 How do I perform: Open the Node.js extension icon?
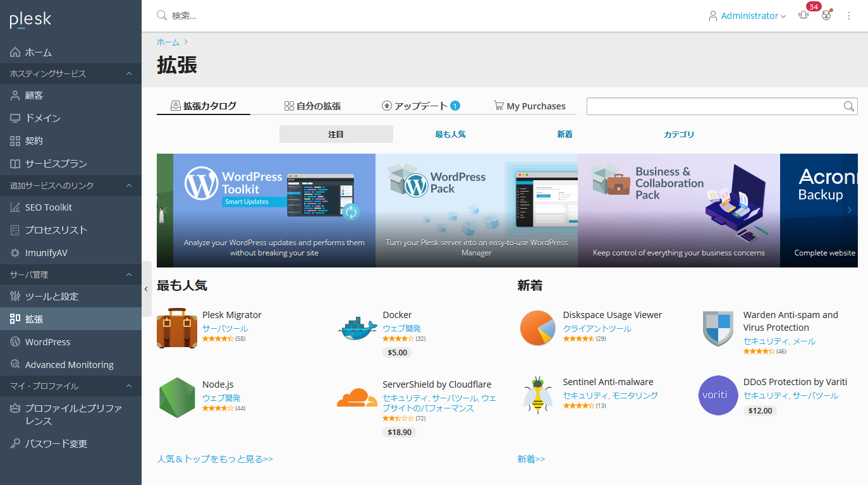[x=177, y=398]
